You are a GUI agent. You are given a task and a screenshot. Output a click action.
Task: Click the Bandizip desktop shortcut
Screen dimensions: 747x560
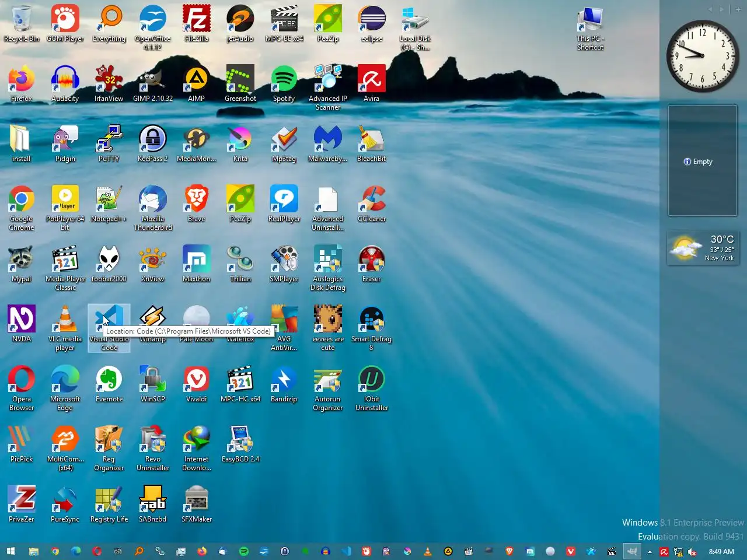click(x=284, y=384)
